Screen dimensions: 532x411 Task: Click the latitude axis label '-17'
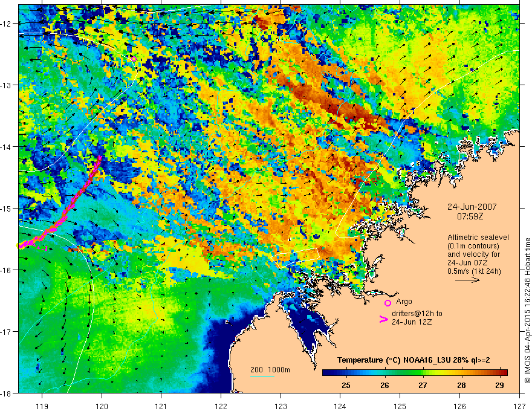pyautogui.click(x=6, y=332)
